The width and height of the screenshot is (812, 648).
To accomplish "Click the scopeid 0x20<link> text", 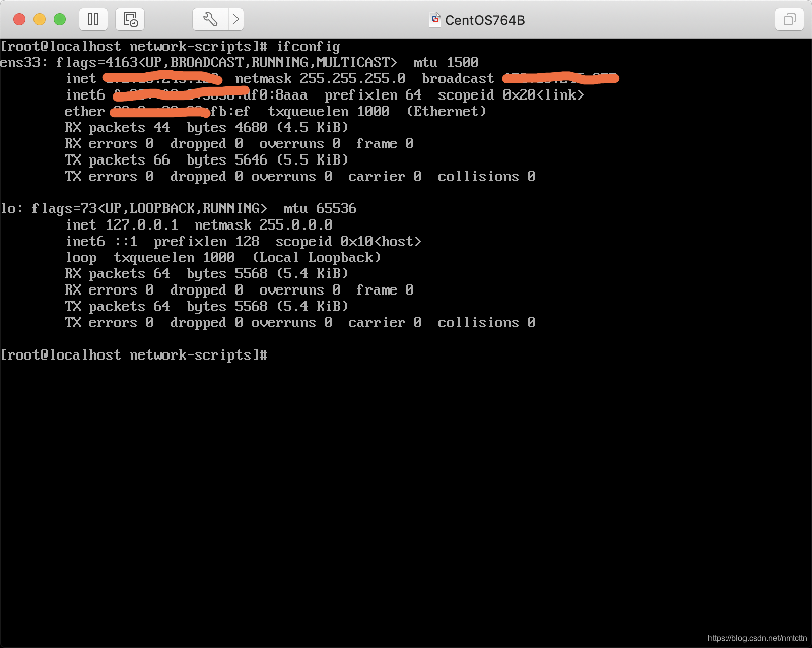I will pyautogui.click(x=511, y=95).
